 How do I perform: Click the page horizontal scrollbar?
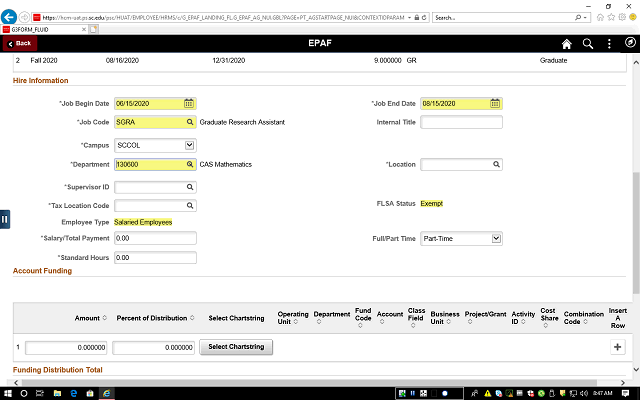pos(309,383)
